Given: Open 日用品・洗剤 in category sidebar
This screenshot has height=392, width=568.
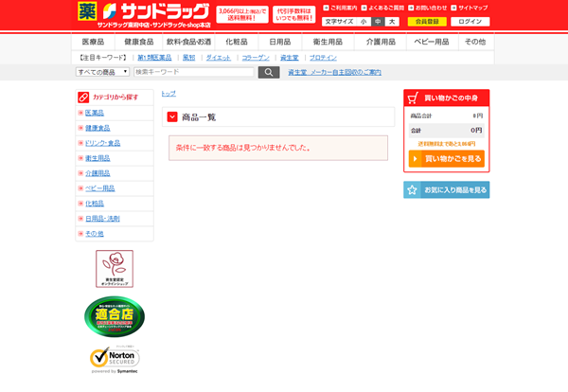Looking at the screenshot, I should [x=102, y=219].
